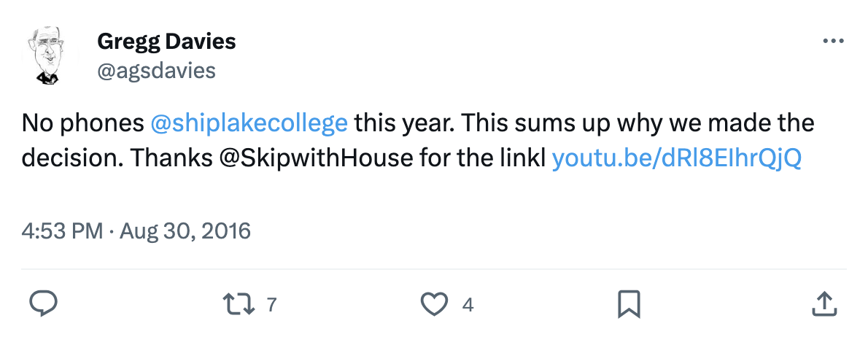Bookmark this tweet
Viewport: 868px width, 337px height.
click(x=629, y=303)
